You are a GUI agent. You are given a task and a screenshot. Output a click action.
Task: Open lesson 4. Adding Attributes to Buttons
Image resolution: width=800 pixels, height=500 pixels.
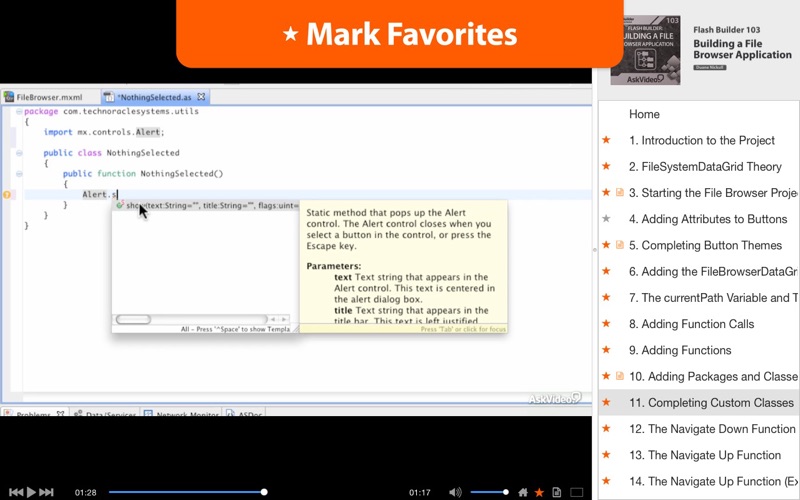708,219
